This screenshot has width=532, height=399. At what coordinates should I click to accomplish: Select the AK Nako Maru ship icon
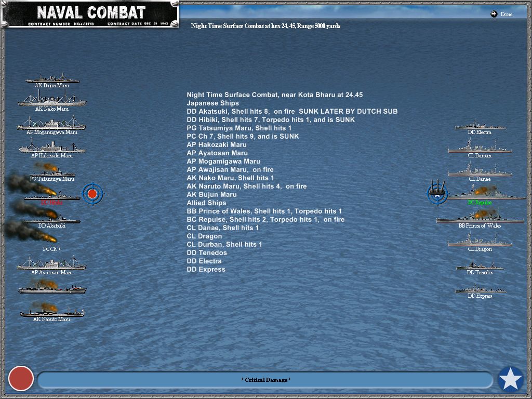52,99
